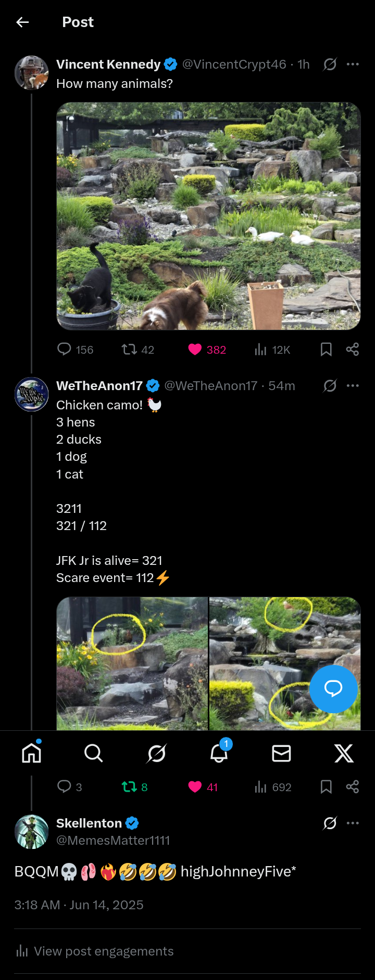Go back using the arrow icon
The image size is (375, 980).
pyautogui.click(x=22, y=22)
